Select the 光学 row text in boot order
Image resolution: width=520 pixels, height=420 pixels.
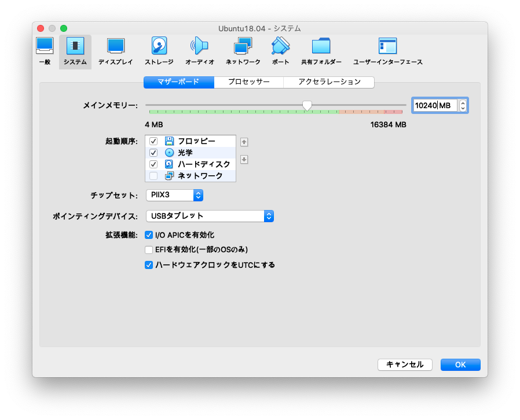click(185, 152)
